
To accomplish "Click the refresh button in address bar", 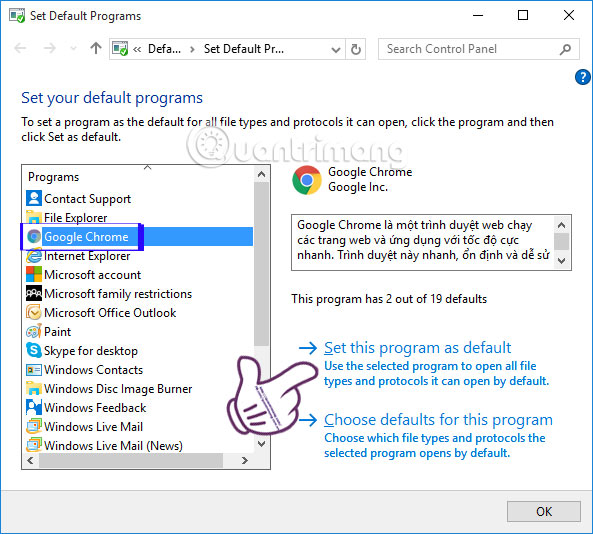I will coord(355,49).
